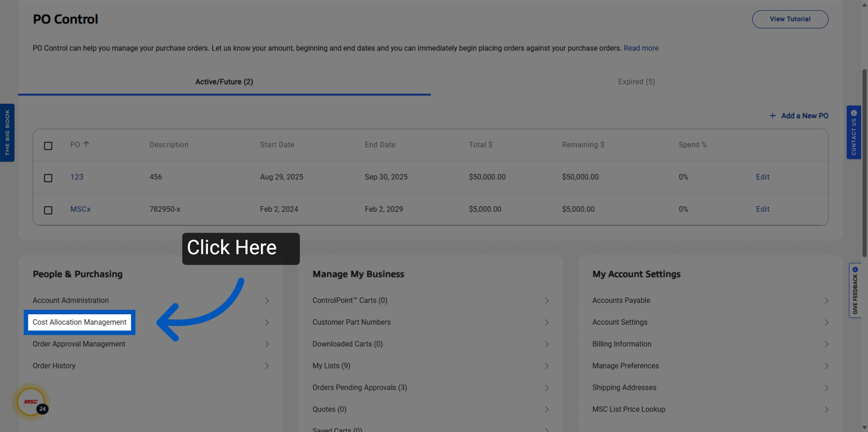Open Account Administration link
This screenshot has width=868, height=432.
click(x=71, y=300)
